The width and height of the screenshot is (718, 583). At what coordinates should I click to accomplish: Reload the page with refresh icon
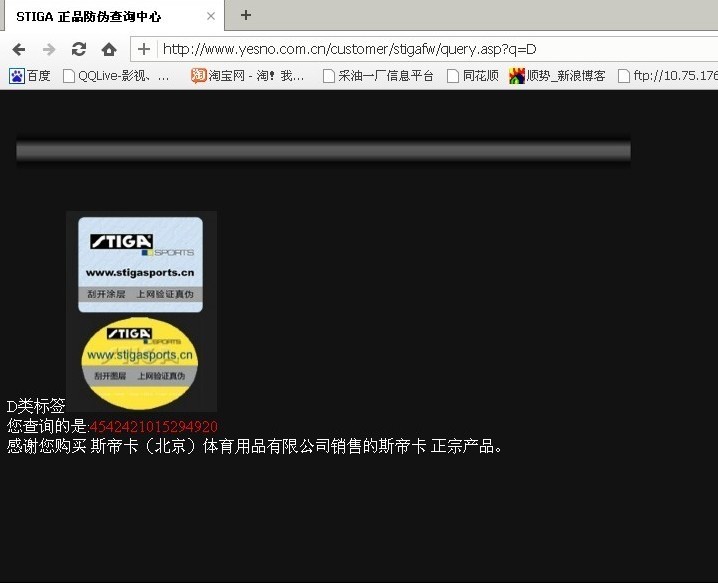pyautogui.click(x=79, y=49)
